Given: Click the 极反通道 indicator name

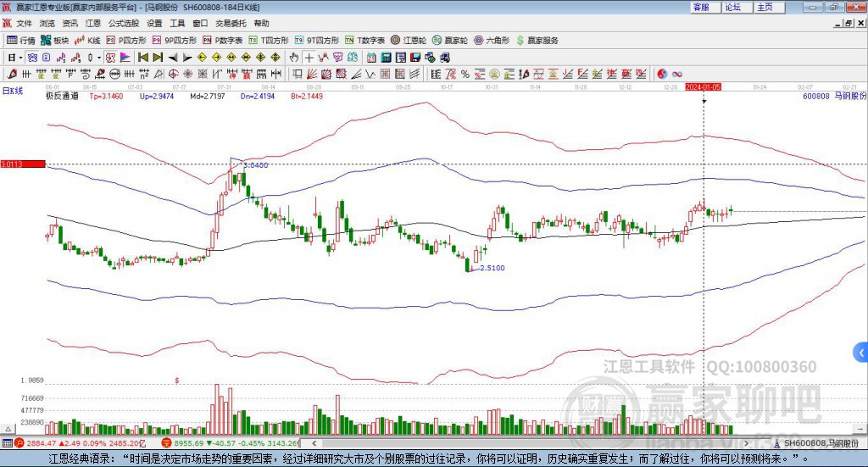Looking at the screenshot, I should [62, 96].
